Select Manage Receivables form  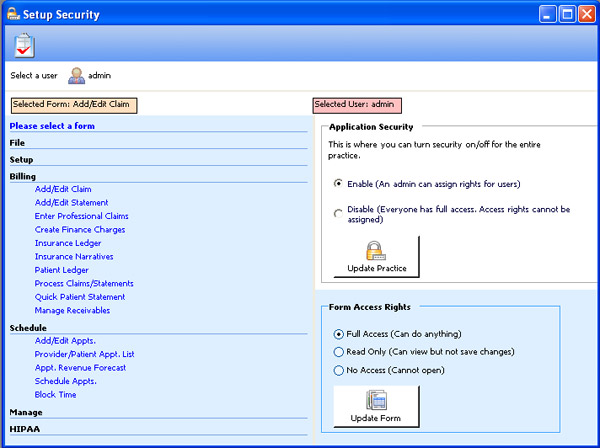(72, 310)
